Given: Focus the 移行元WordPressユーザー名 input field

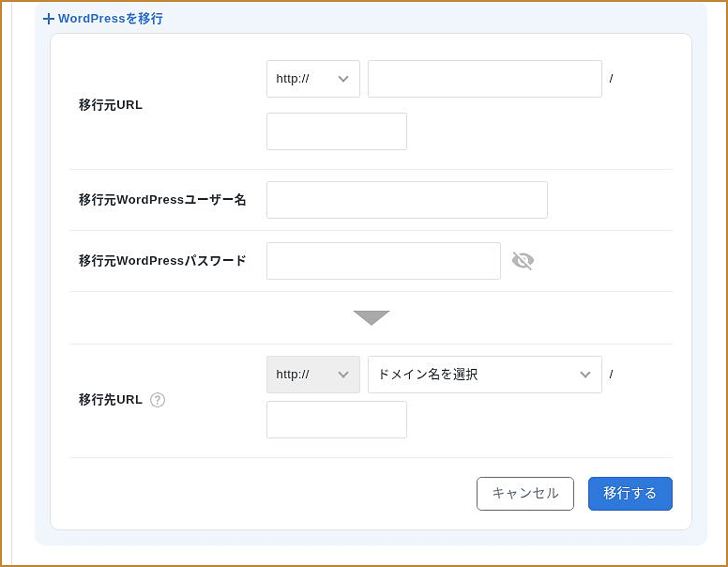Looking at the screenshot, I should tap(407, 200).
